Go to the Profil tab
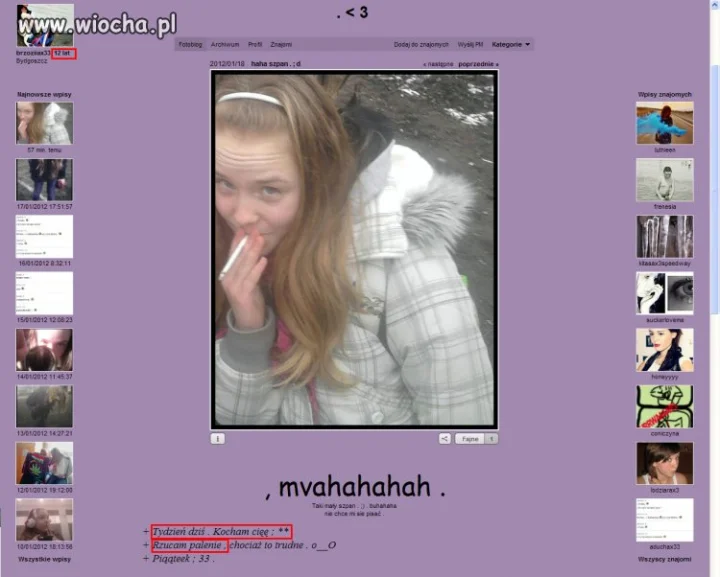Viewport: 720px width, 577px height. pyautogui.click(x=255, y=45)
